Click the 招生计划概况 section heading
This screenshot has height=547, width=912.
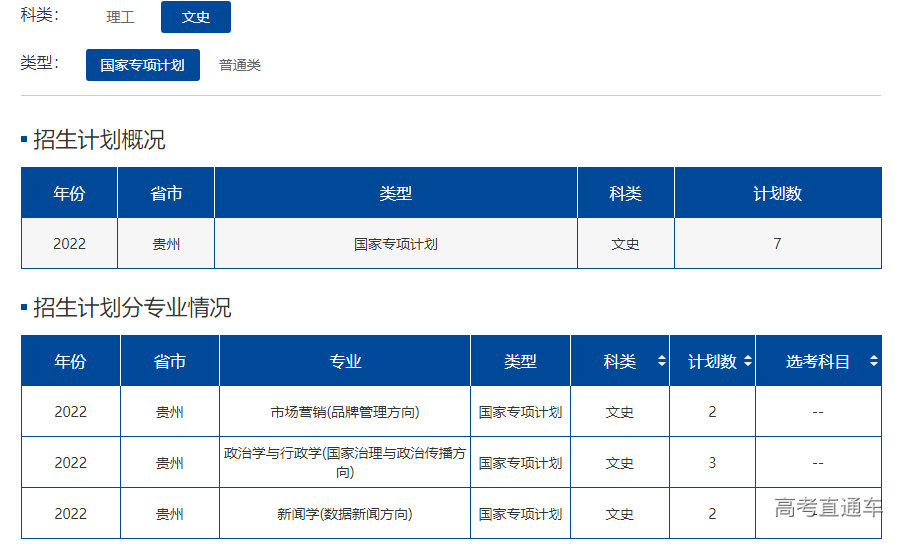pyautogui.click(x=99, y=140)
